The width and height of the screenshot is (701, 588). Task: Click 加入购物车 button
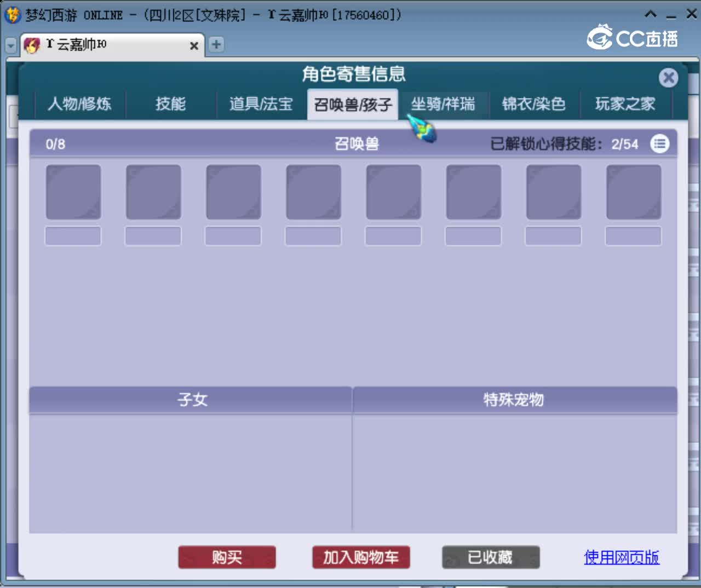tap(361, 557)
